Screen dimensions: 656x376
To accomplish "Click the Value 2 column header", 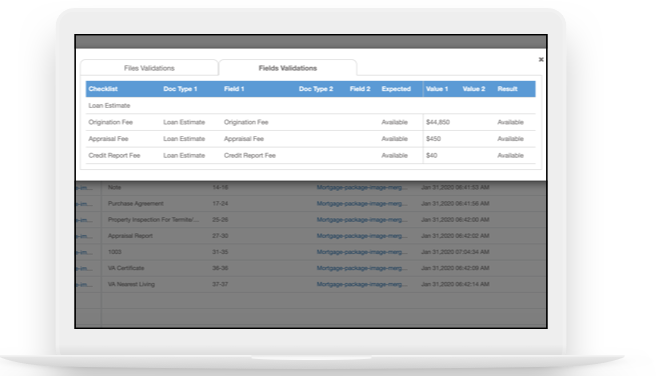I will coord(474,89).
